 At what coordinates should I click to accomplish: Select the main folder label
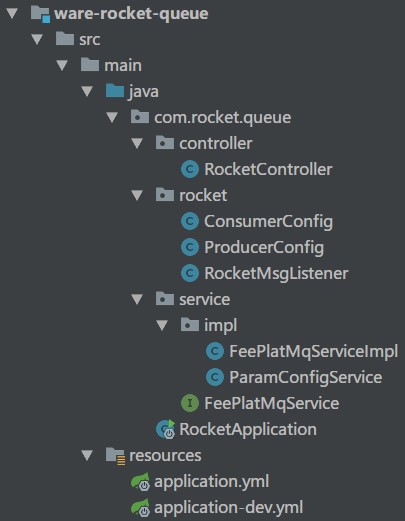point(123,65)
